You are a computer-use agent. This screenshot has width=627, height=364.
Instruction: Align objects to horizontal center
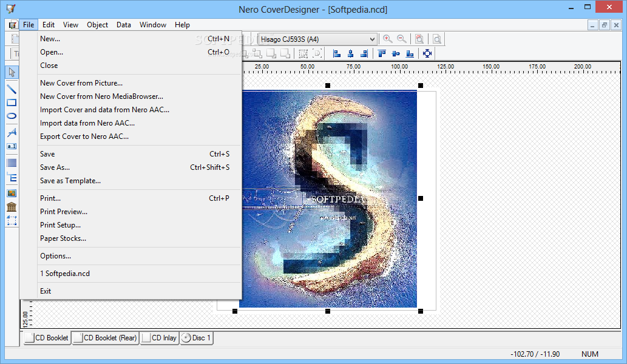350,53
